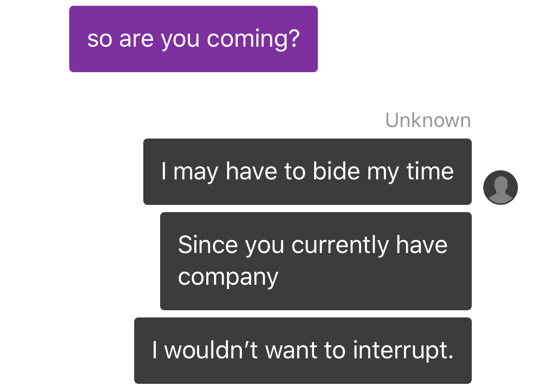Click the word 'coming?' in the purple bubble
This screenshot has width=541, height=392.
pyautogui.click(x=253, y=40)
